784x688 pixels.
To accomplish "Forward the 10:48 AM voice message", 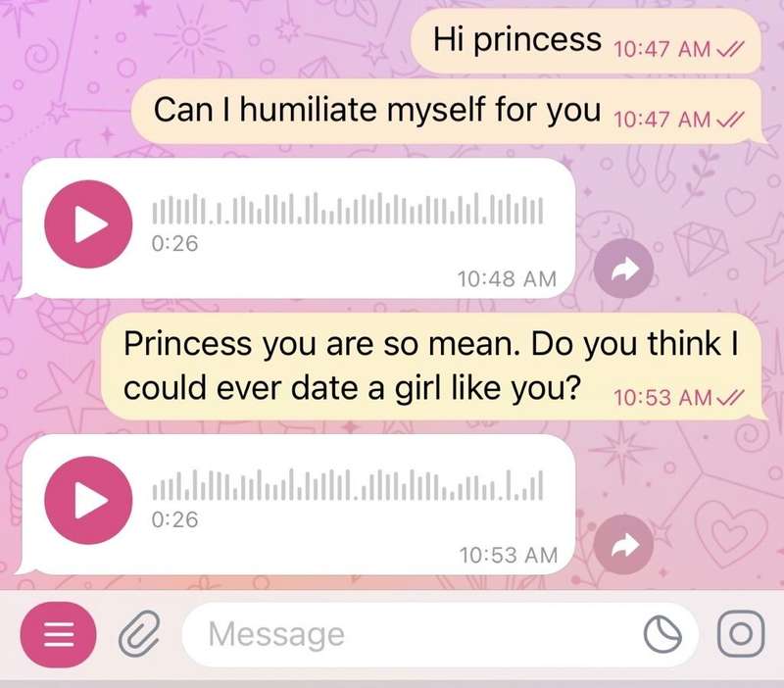I will 623,269.
